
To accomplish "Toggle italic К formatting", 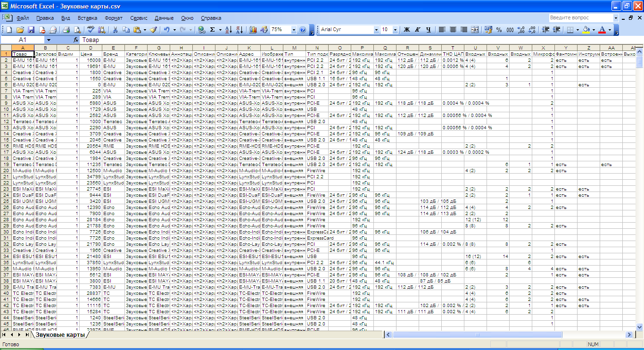I will coord(418,30).
